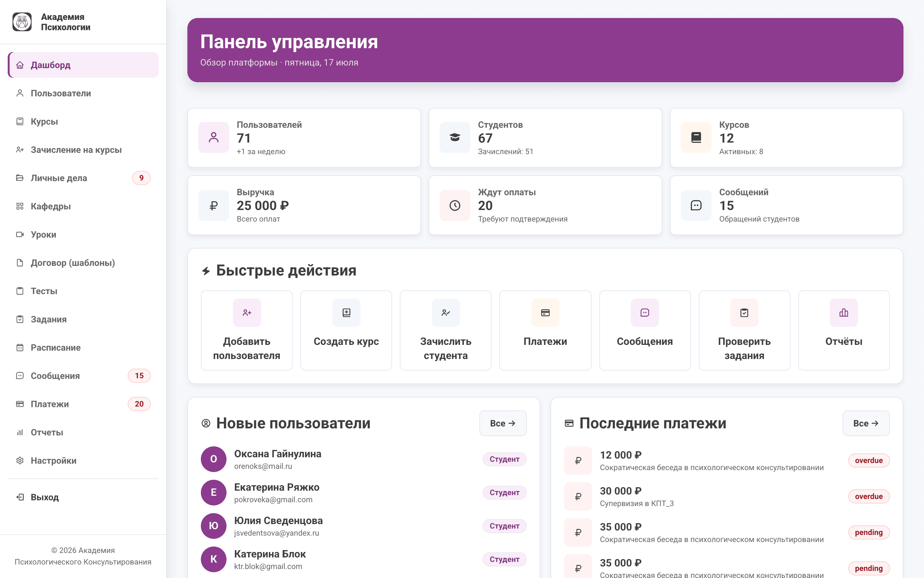Click Выход to log out

(x=83, y=497)
